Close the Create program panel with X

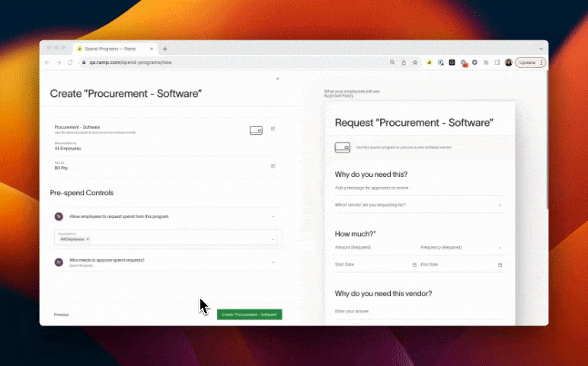(x=277, y=79)
